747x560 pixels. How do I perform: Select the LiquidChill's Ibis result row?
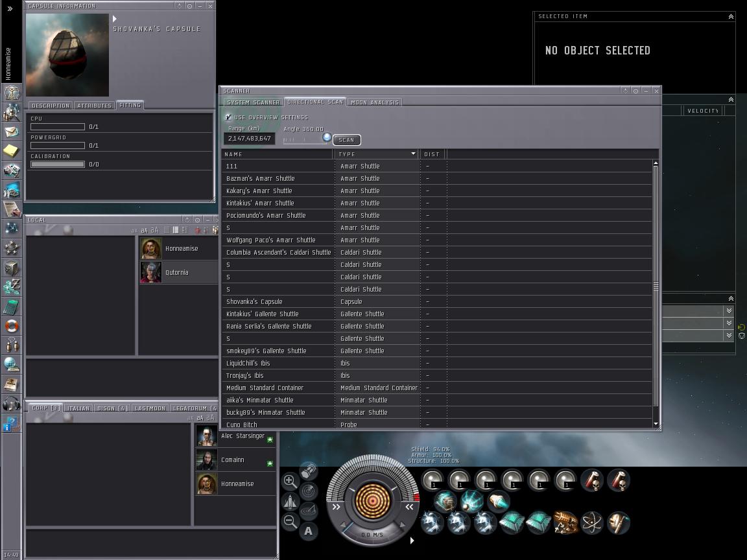tap(437, 363)
